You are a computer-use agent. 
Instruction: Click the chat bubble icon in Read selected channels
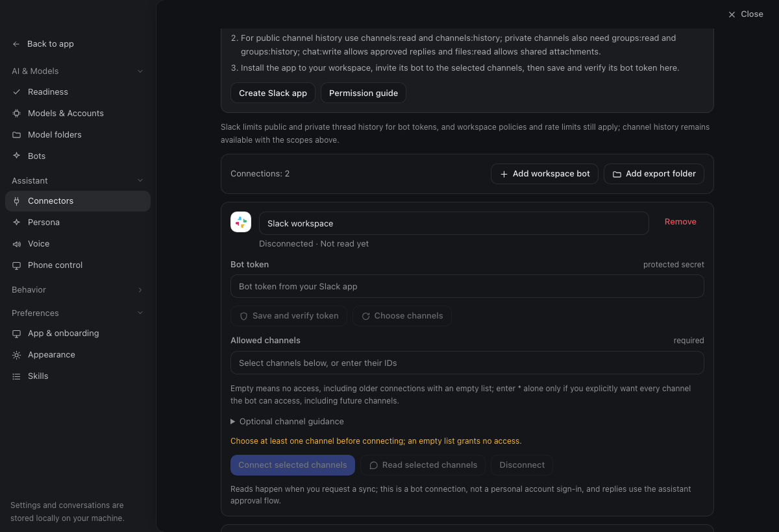click(x=374, y=465)
